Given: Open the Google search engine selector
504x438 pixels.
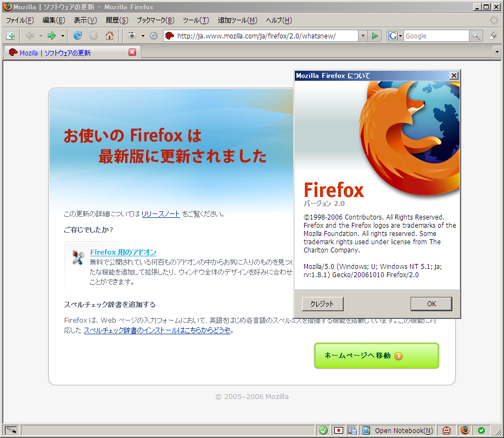Looking at the screenshot, I should (x=395, y=36).
